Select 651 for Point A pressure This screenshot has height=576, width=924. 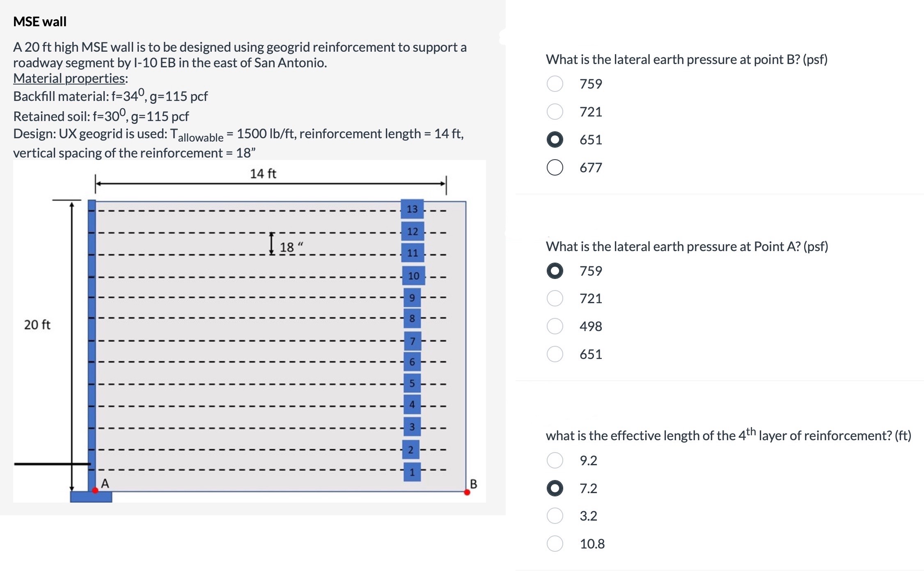click(x=555, y=354)
